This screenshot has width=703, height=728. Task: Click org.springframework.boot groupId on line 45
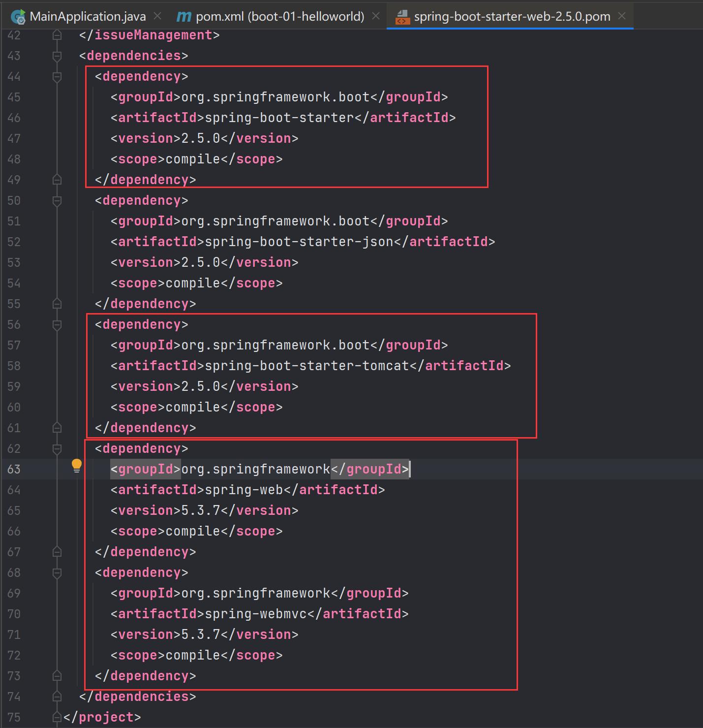(x=275, y=97)
